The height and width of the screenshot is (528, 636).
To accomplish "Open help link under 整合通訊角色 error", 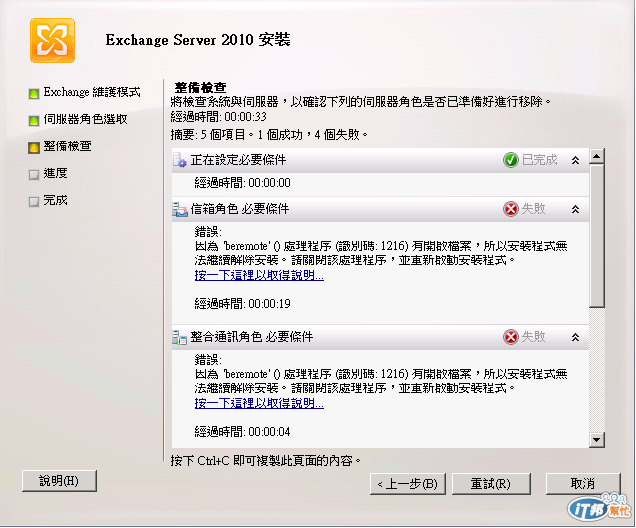I will coord(259,403).
